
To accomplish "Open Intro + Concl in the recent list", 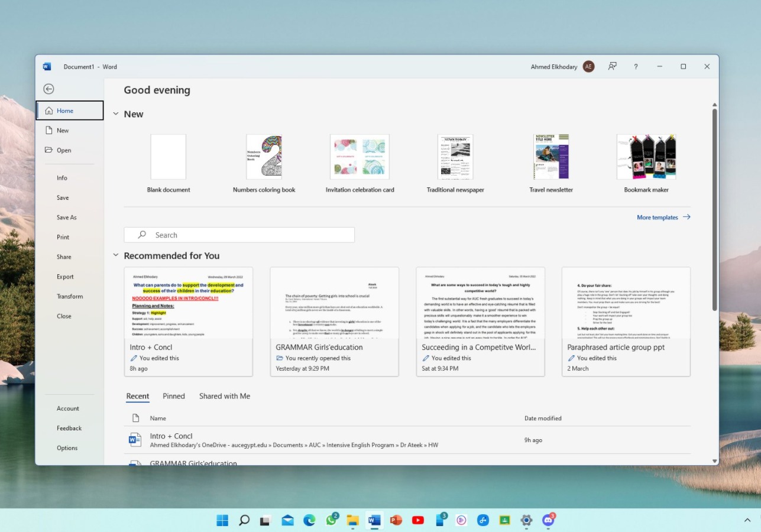I will pos(407,440).
